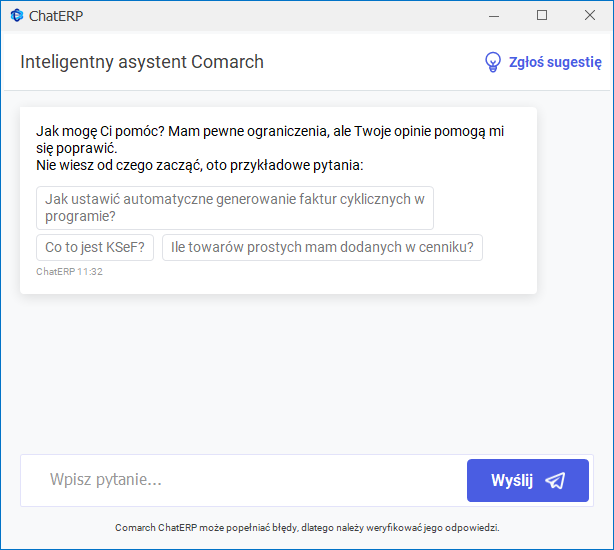The width and height of the screenshot is (614, 550).
Task: Click the disclaimer text below the input
Action: [307, 528]
